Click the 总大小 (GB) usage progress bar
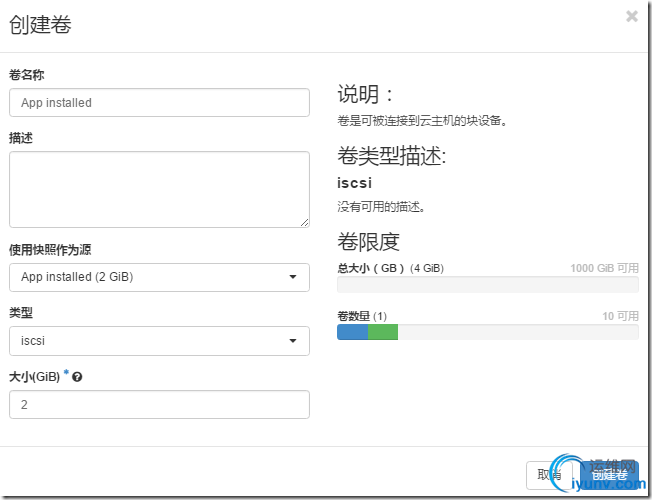 coord(488,284)
